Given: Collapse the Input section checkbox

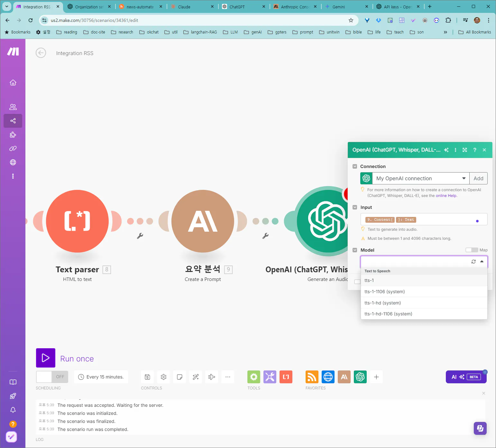Looking at the screenshot, I should (355, 207).
